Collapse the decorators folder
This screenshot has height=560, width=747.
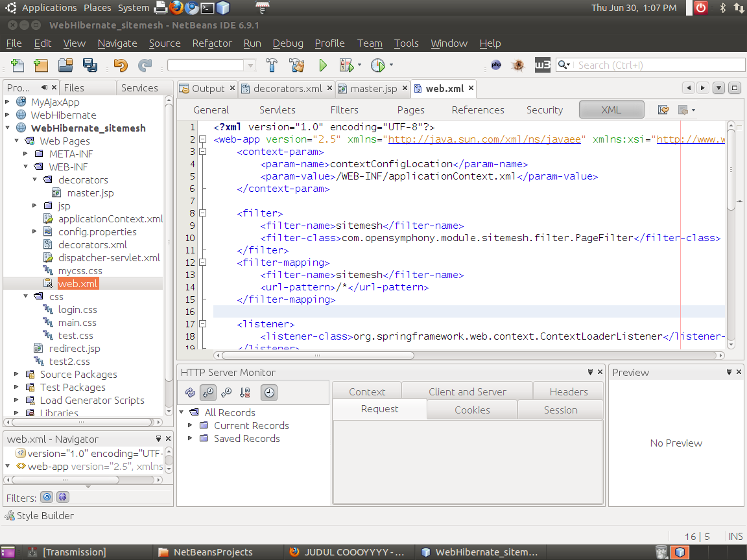pos(35,179)
